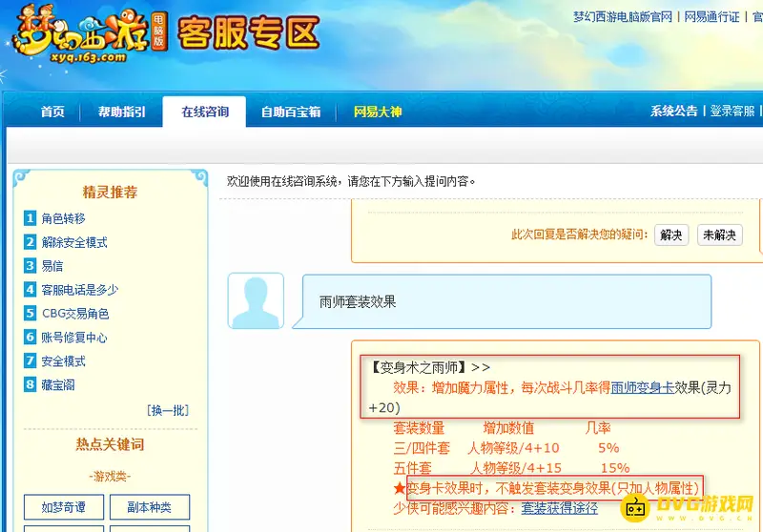This screenshot has width=763, height=532.
Task: Click the 如梦奇谭 keyword button
Action: click(64, 507)
